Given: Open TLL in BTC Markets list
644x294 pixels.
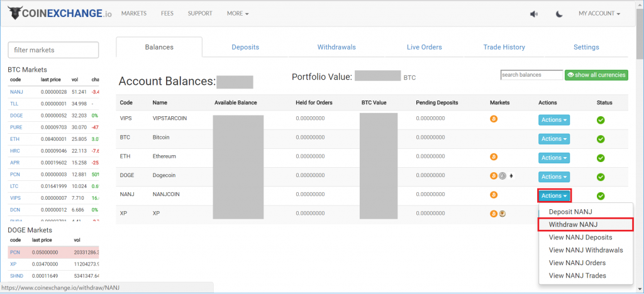Looking at the screenshot, I should coord(14,104).
